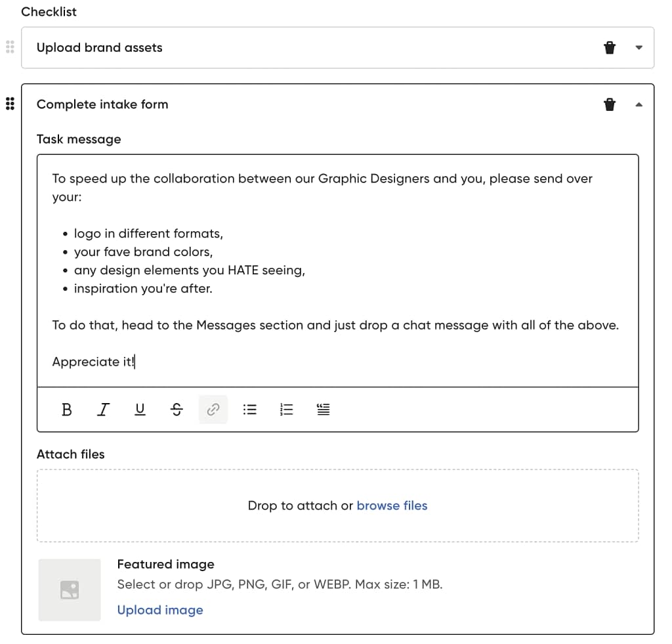This screenshot has width=672, height=644.
Task: Apply bulleted list formatting
Action: tap(250, 410)
